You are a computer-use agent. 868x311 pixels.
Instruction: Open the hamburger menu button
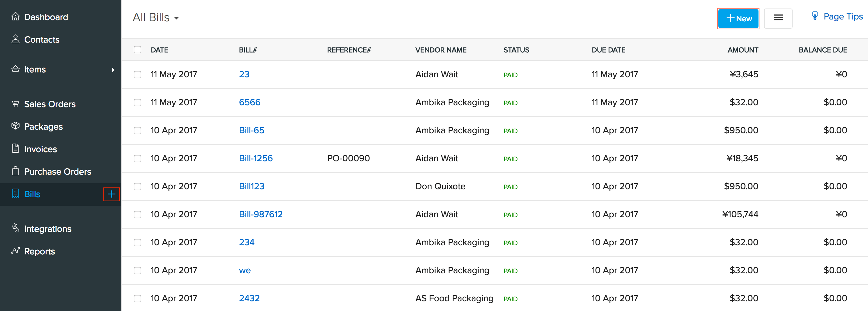coord(778,18)
